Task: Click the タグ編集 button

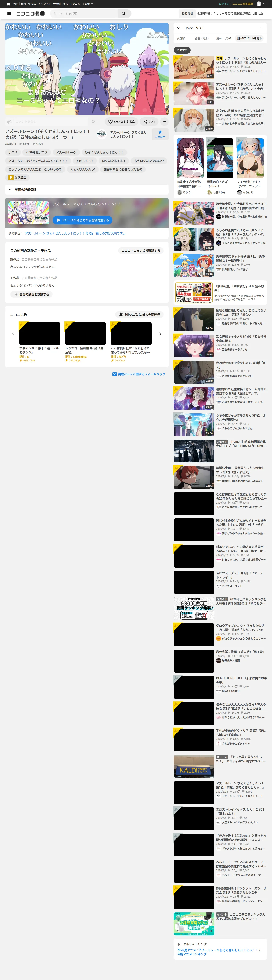Action: point(18,178)
